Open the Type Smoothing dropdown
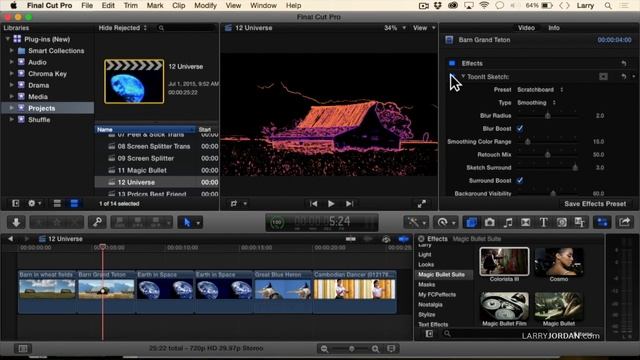Viewport: 640px width, 360px height. pyautogui.click(x=536, y=103)
